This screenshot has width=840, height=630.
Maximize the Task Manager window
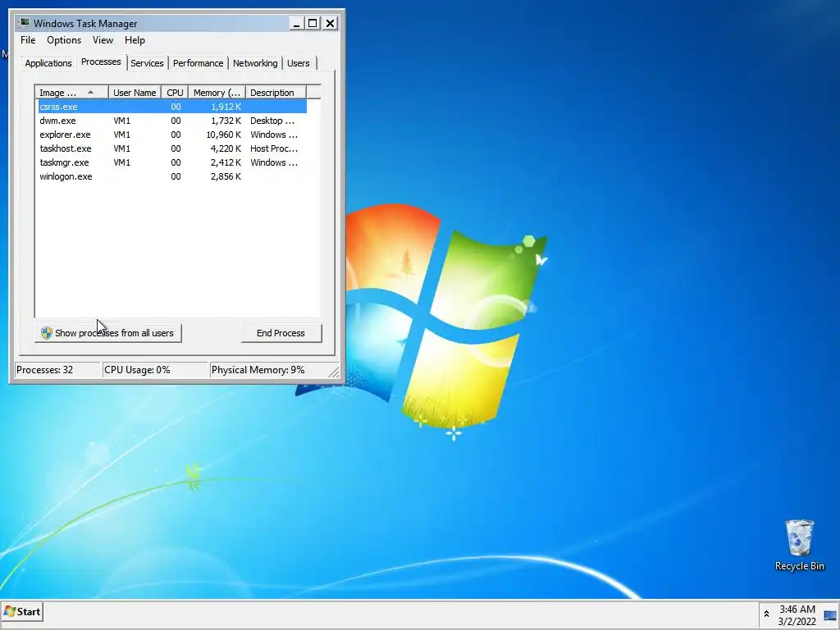313,24
